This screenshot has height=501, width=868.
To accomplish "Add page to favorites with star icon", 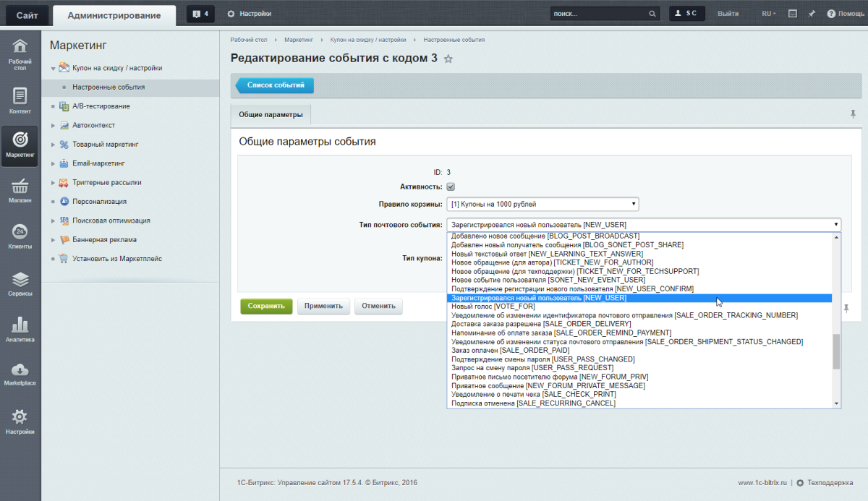I will [x=448, y=59].
